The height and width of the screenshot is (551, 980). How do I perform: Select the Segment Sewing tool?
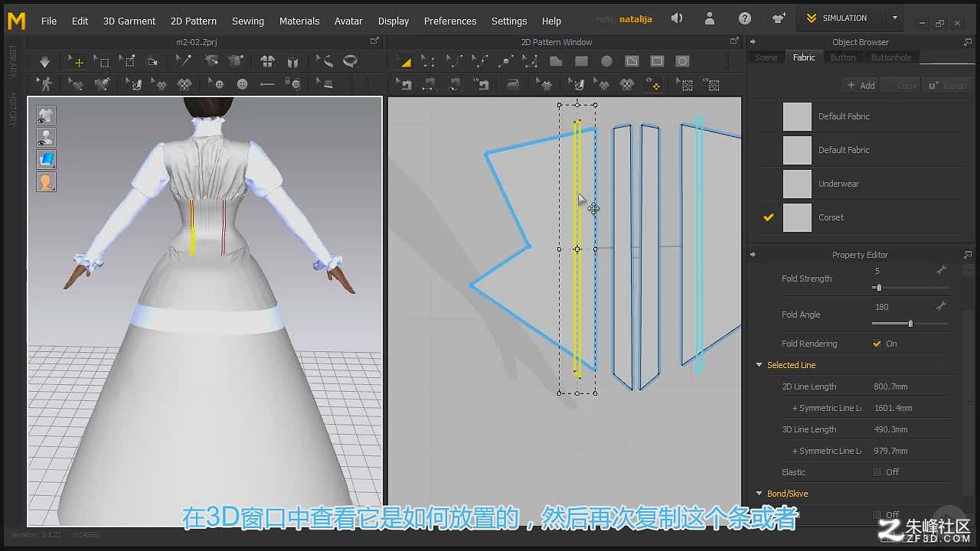point(429,84)
